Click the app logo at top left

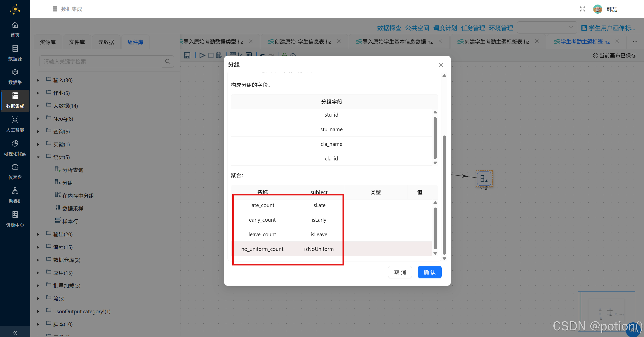coord(15,9)
